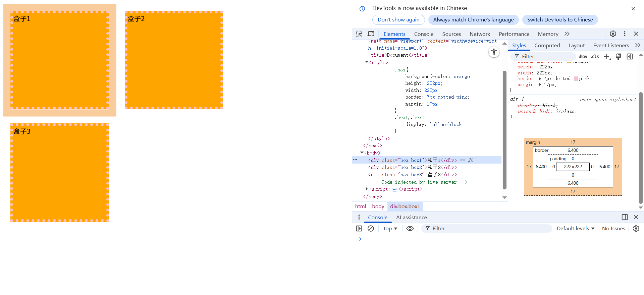
Task: Click the Don't show again button
Action: [398, 20]
